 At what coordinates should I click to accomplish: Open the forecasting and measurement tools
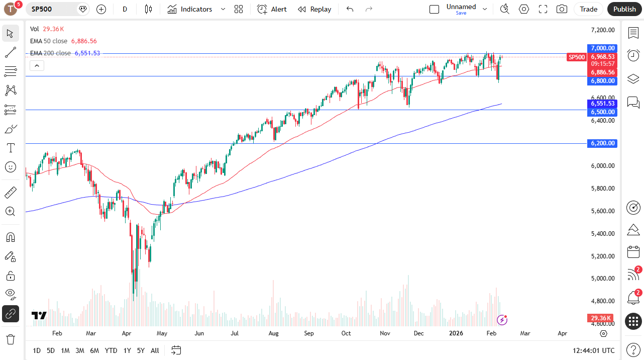pyautogui.click(x=11, y=110)
